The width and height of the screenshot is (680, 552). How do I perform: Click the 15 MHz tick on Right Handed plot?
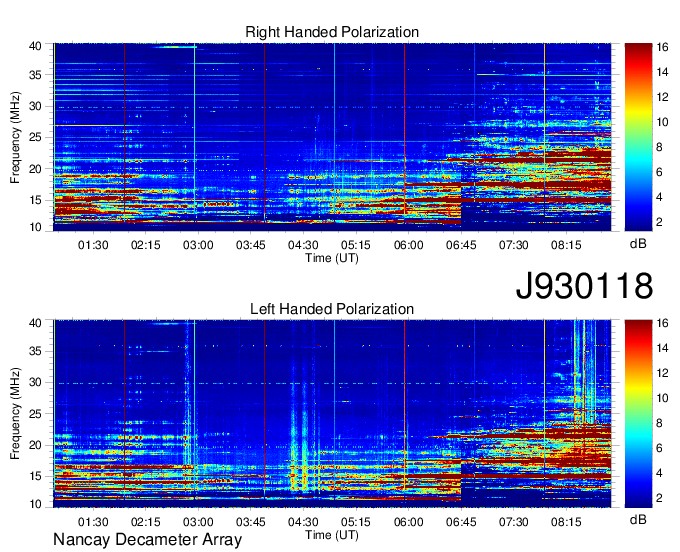tap(35, 200)
